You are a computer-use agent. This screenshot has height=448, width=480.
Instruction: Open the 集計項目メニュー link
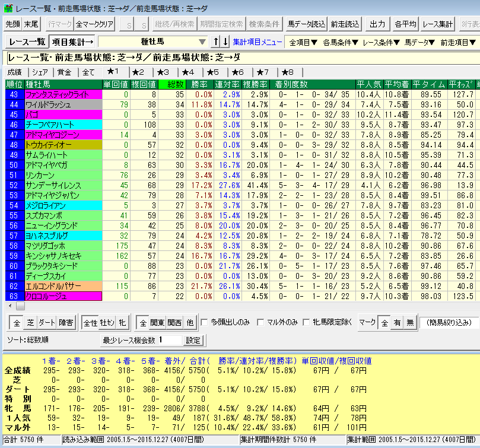click(x=258, y=42)
